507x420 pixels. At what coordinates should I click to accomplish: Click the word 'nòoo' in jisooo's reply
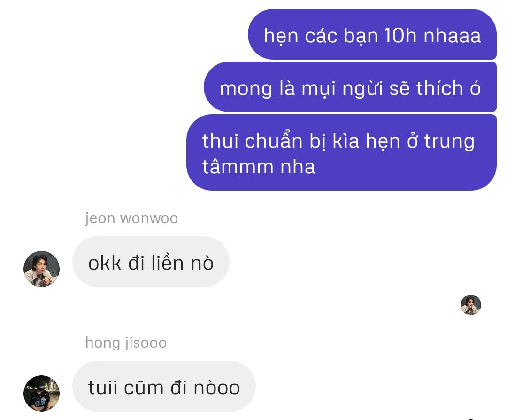coord(216,387)
